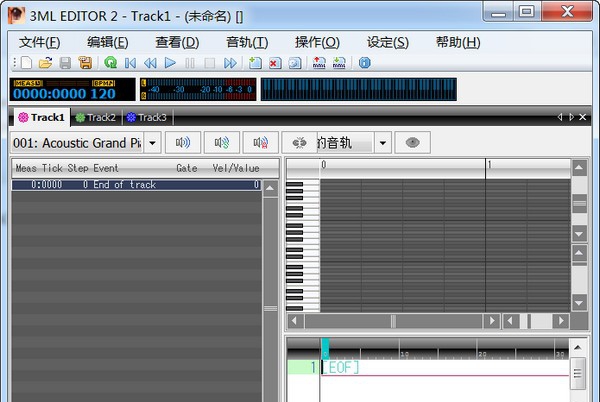Click the [EOF] text in MML editor
Viewport: 600px width, 402px height.
tap(341, 368)
